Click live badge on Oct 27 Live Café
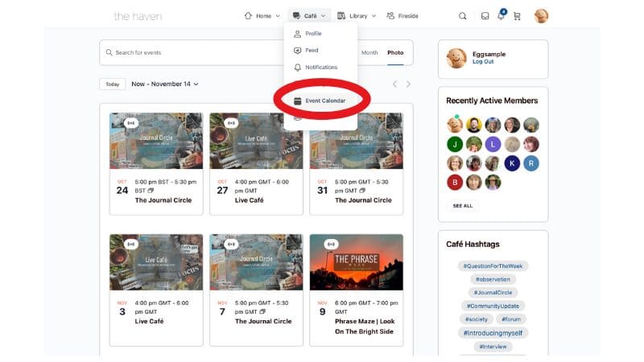Image resolution: width=644 pixels, height=362 pixels. click(x=231, y=123)
